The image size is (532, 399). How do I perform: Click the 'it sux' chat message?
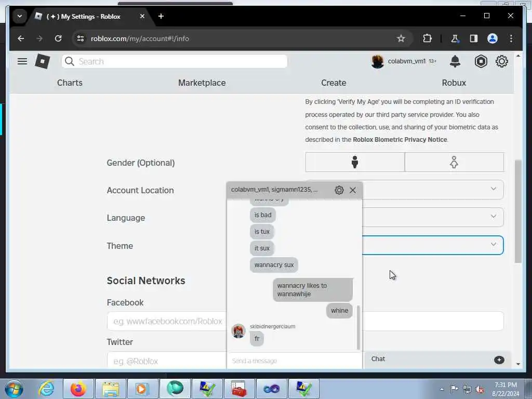point(262,248)
